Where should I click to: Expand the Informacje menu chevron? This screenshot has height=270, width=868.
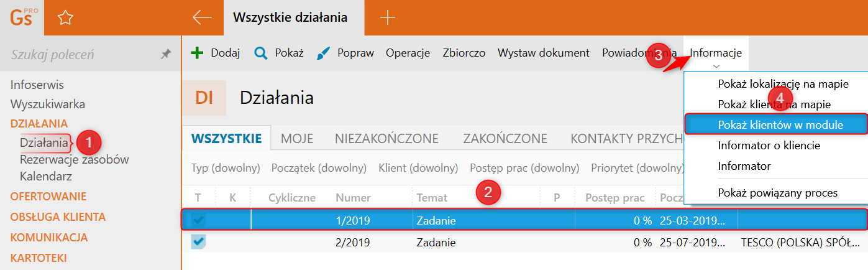click(x=716, y=65)
